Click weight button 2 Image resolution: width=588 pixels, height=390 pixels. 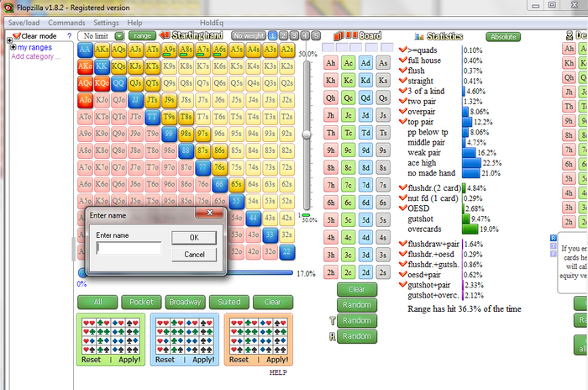tap(284, 35)
